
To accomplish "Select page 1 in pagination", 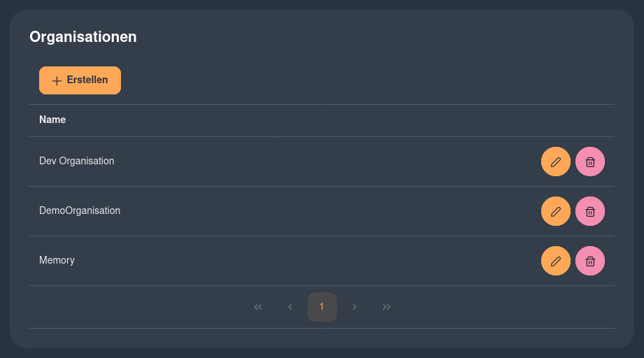I will (322, 307).
